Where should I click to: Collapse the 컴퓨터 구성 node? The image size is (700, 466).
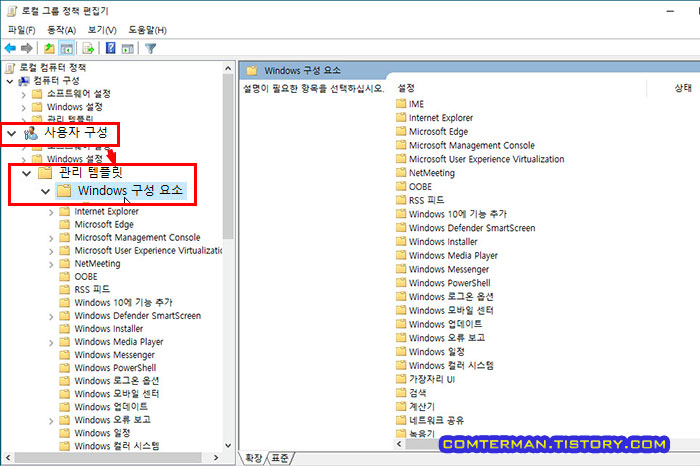10,81
